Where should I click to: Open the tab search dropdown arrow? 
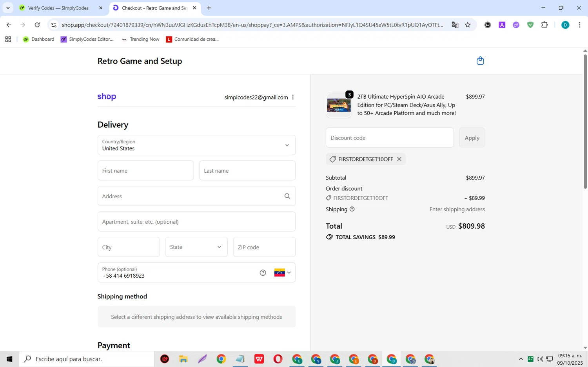click(x=8, y=8)
